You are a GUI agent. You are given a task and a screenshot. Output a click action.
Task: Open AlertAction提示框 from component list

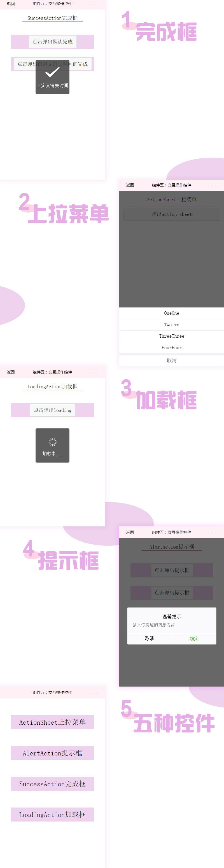[x=53, y=753]
